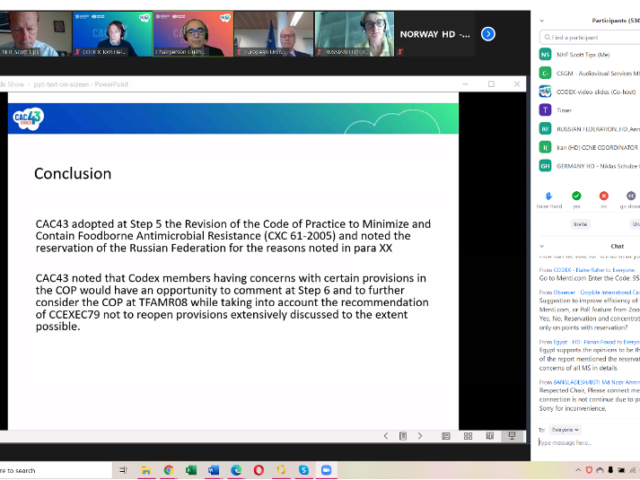Switch to Slide Sorter view icon

pyautogui.click(x=467, y=436)
